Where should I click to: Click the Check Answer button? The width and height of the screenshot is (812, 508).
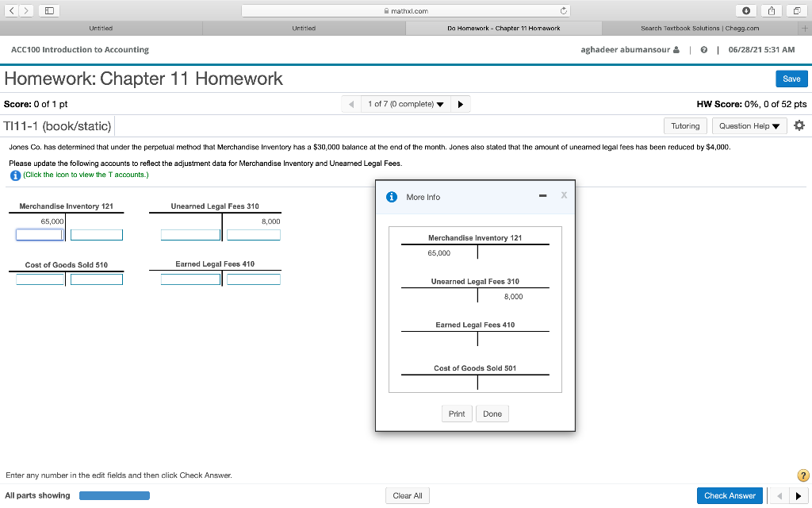(x=730, y=495)
